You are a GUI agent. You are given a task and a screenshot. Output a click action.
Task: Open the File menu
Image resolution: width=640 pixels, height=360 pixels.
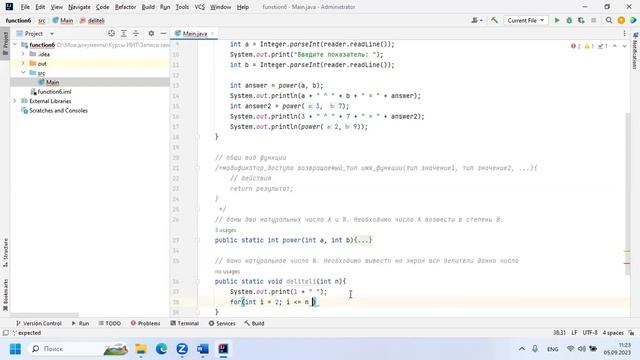pyautogui.click(x=25, y=7)
